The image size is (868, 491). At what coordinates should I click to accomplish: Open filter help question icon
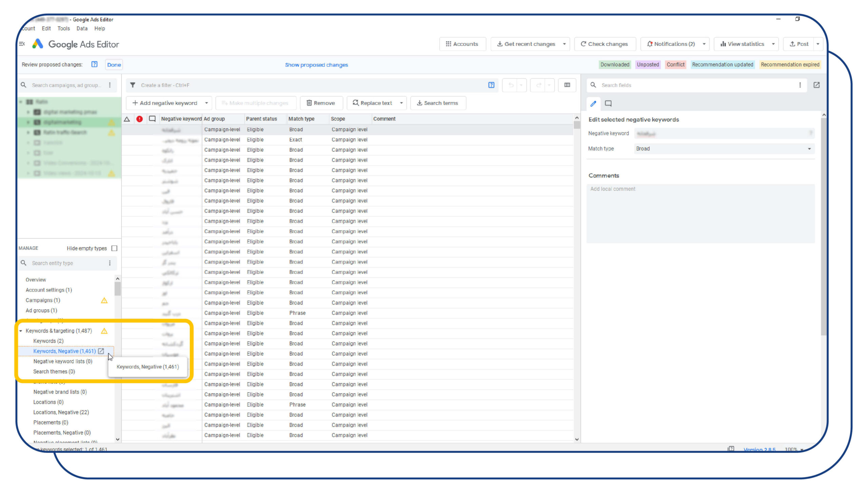click(x=491, y=85)
